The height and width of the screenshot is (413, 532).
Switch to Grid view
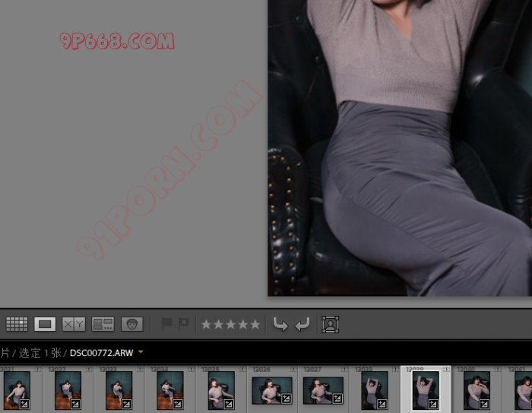pyautogui.click(x=17, y=324)
